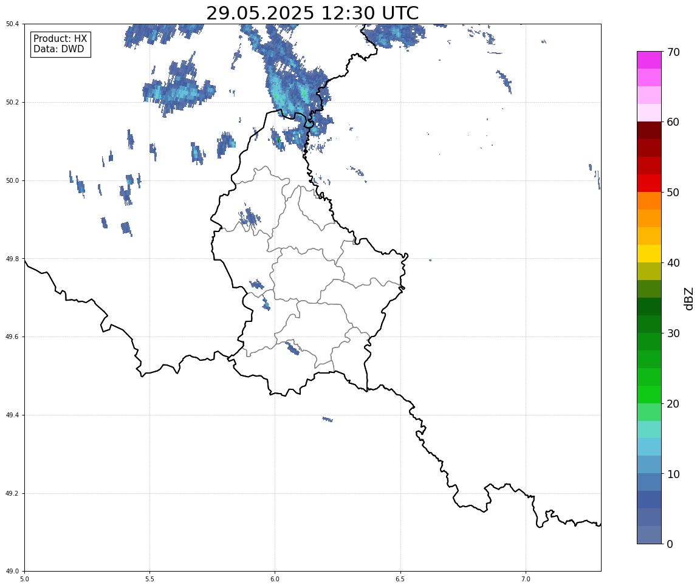Select the bright red swatch just above 50
The width and height of the screenshot is (700, 588).
pyautogui.click(x=649, y=183)
